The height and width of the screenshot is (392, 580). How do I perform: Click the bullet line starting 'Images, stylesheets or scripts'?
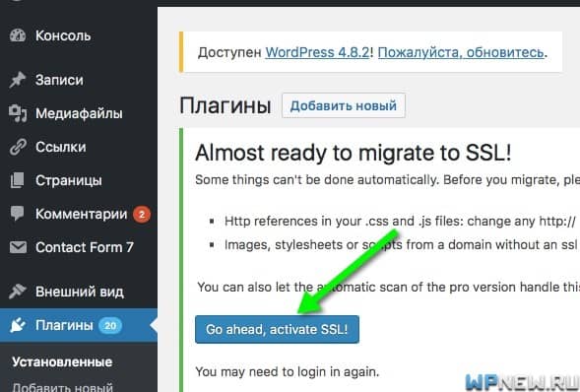[402, 244]
